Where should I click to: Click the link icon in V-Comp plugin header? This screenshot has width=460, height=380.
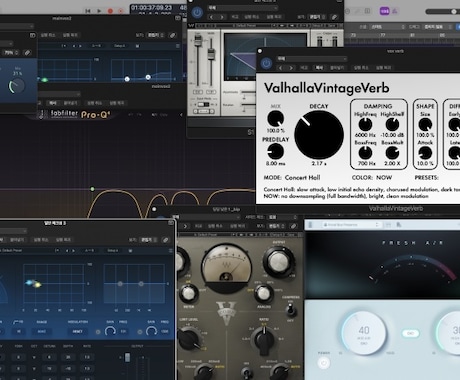(293, 226)
